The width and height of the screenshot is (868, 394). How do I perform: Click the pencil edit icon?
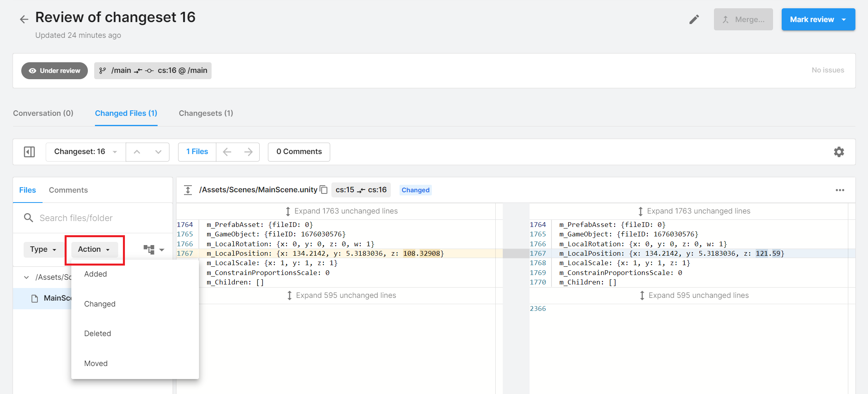(x=694, y=19)
